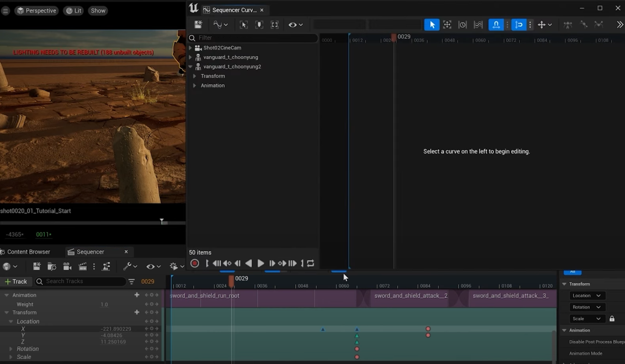Click the add Track button
The width and height of the screenshot is (625, 364).
(x=15, y=282)
